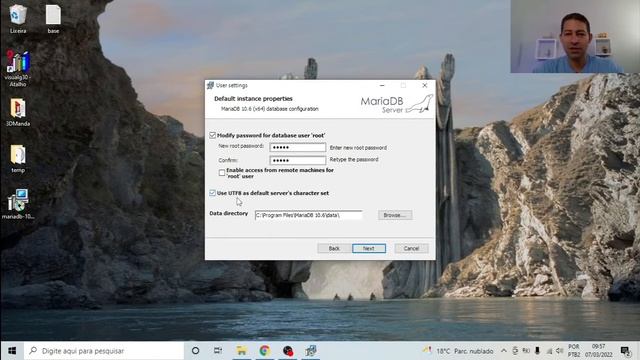Screen dimensions: 640x360
Task: Launch Chrome from the taskbar
Action: (x=264, y=351)
